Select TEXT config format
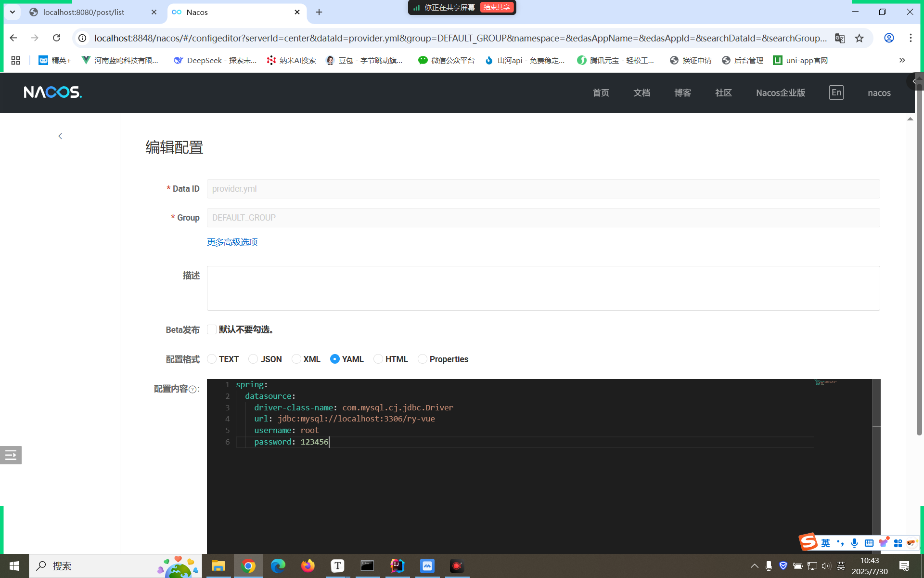Image resolution: width=924 pixels, height=578 pixels. [212, 359]
